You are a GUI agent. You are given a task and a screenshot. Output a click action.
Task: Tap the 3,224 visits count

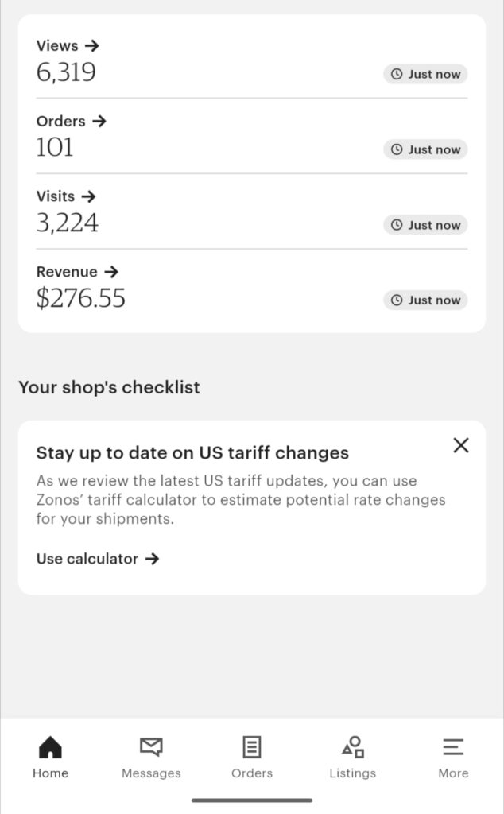click(x=68, y=223)
